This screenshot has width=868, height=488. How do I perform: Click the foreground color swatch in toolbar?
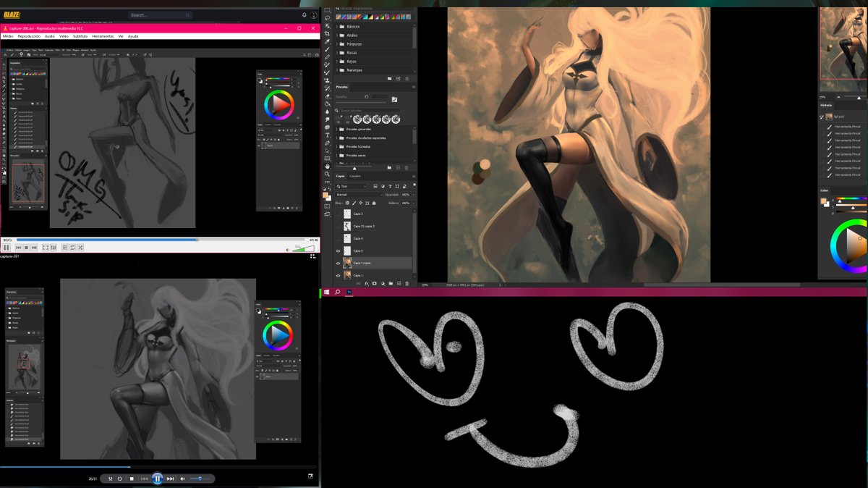[325, 195]
